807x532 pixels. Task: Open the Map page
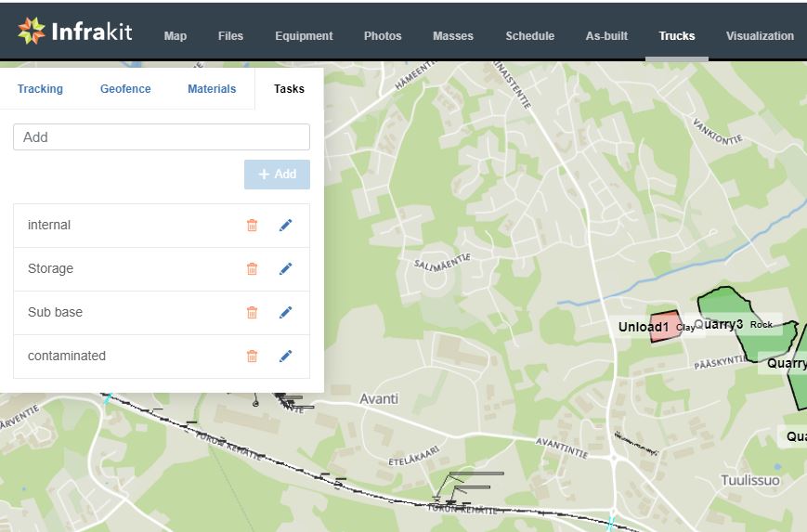click(x=175, y=36)
